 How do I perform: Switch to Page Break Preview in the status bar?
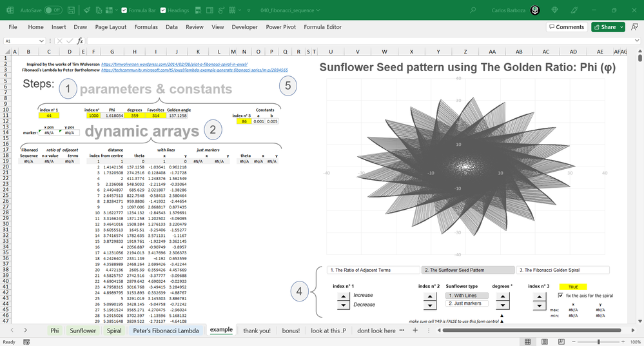(x=561, y=342)
